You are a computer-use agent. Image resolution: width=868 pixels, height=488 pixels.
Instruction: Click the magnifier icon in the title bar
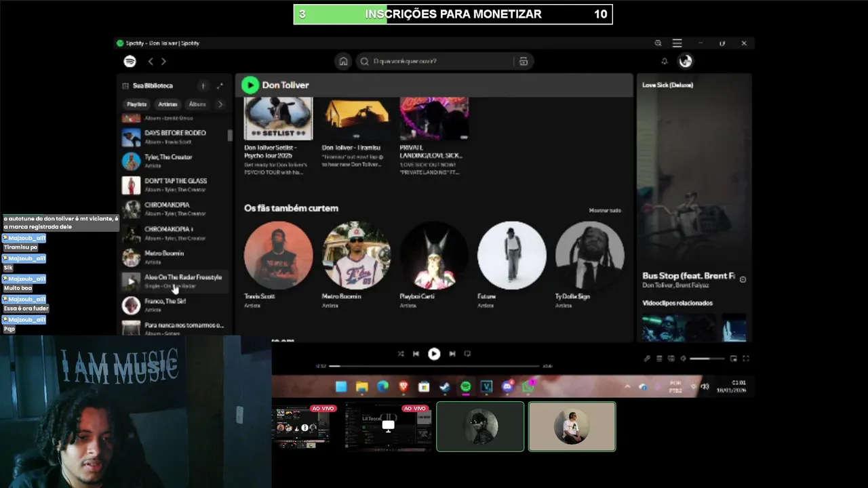(x=658, y=43)
